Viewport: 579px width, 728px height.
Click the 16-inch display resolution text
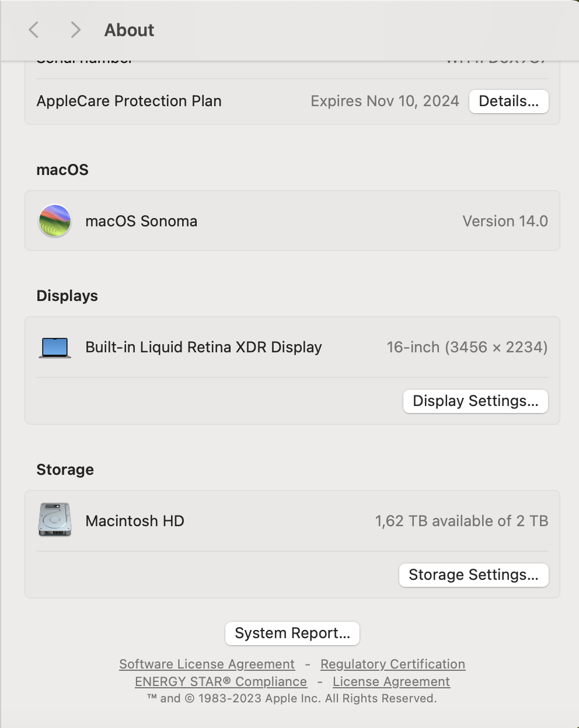tap(467, 347)
